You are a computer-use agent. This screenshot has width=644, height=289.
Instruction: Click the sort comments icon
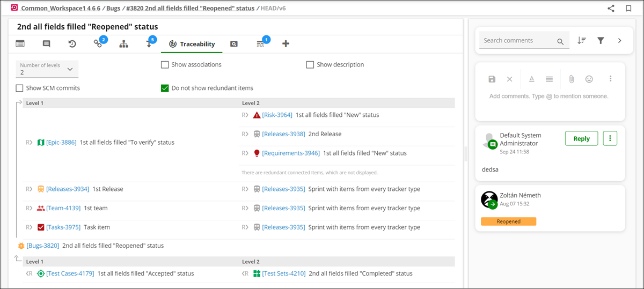(x=582, y=40)
